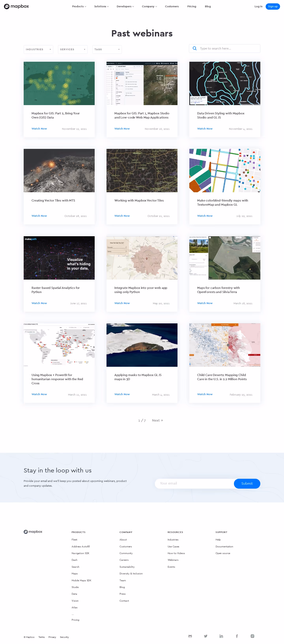The image size is (284, 644).
Task: Watch Now for Maps for carbon forestry
Action: [x=205, y=303]
